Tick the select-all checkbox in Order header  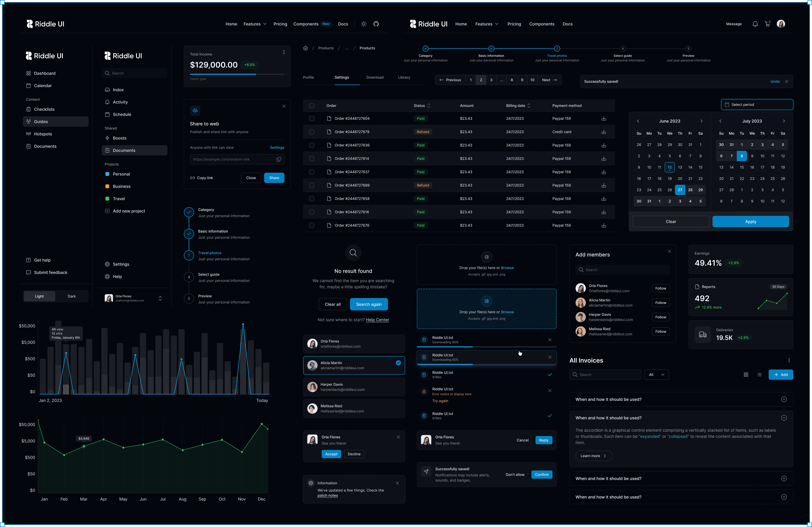tap(311, 106)
